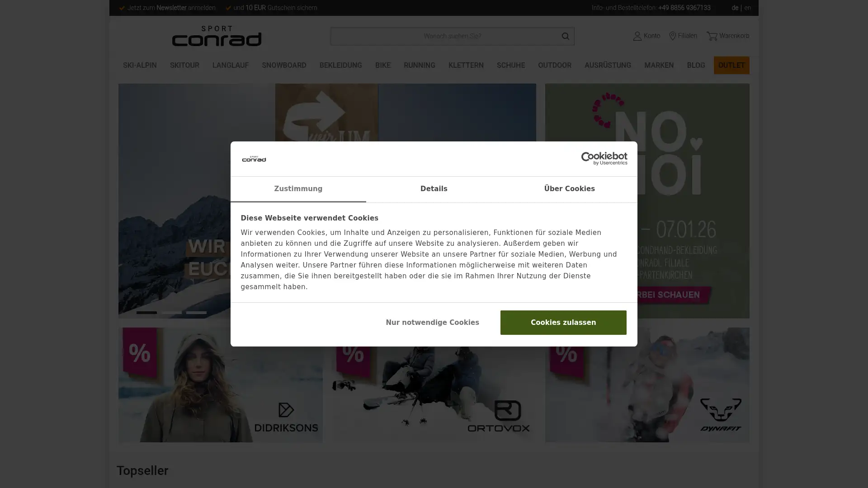This screenshot has width=868, height=488.
Task: Click the Filialen location pin icon
Action: [x=673, y=36]
